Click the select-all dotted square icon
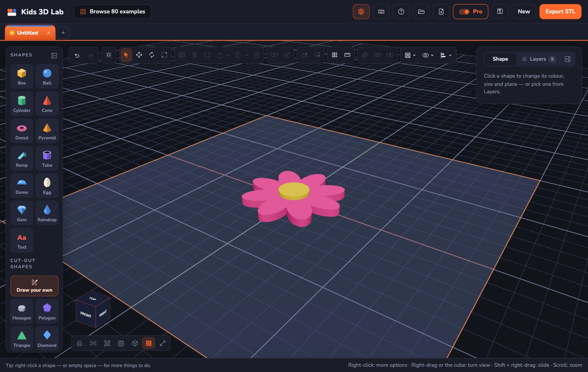 (109, 55)
